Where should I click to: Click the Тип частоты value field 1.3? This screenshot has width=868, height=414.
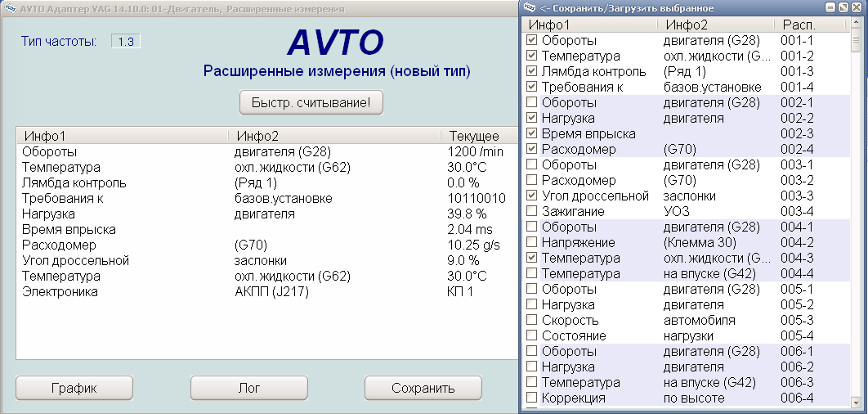[126, 41]
